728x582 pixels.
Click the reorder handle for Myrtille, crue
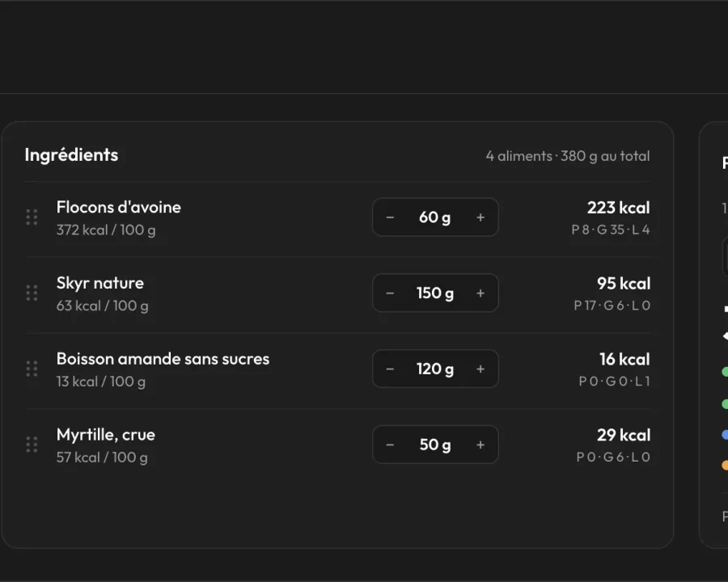(32, 445)
